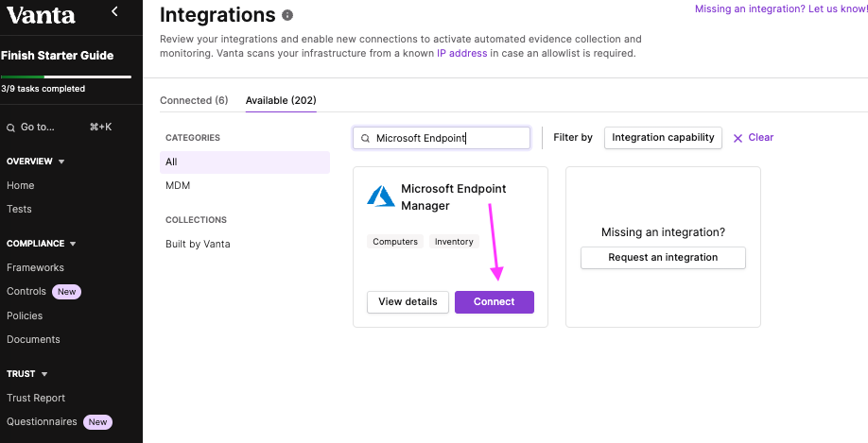This screenshot has height=443, width=868.
Task: Open the Integration capability filter dropdown
Action: pos(663,138)
